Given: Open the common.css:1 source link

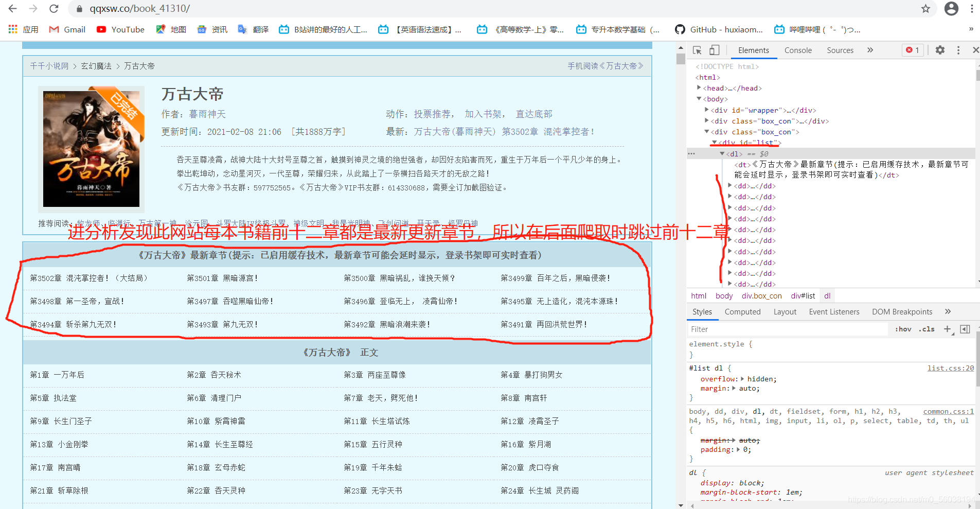Looking at the screenshot, I should click(948, 411).
